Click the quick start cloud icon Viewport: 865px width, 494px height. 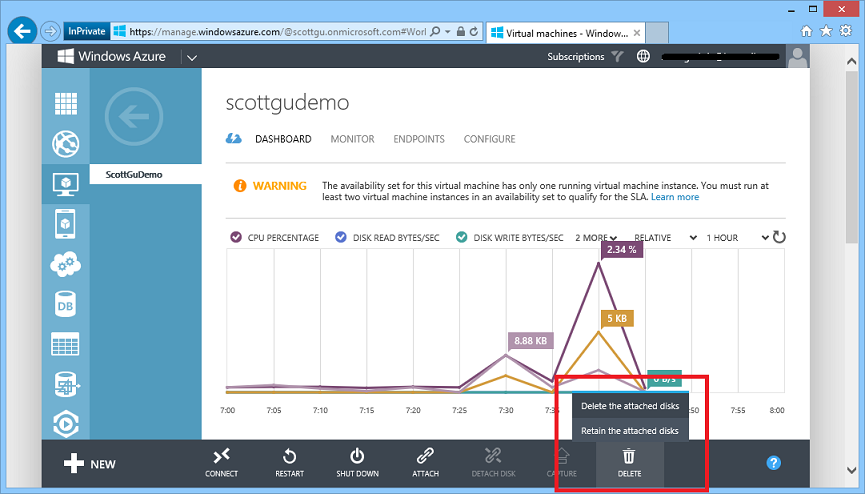click(233, 139)
